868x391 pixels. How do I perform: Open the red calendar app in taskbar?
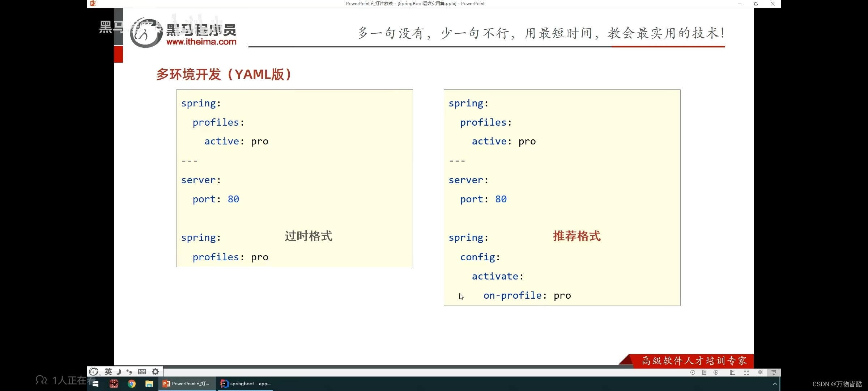(x=114, y=384)
